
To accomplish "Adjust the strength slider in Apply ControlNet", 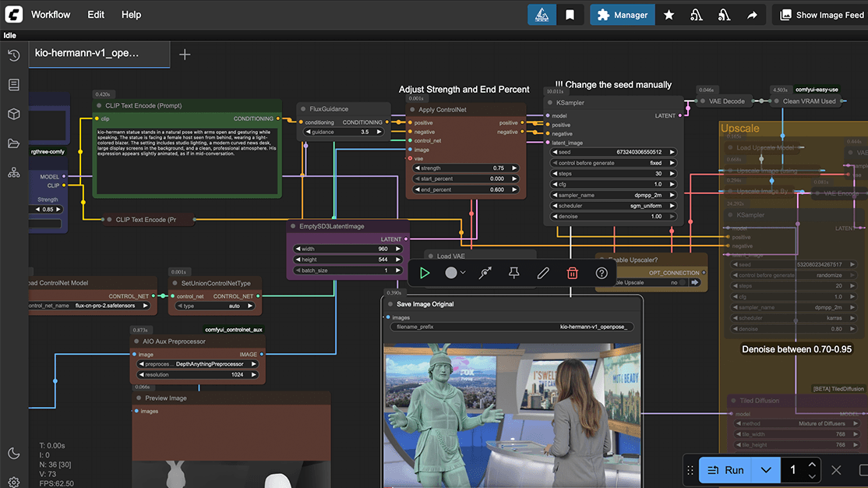I will pyautogui.click(x=466, y=167).
